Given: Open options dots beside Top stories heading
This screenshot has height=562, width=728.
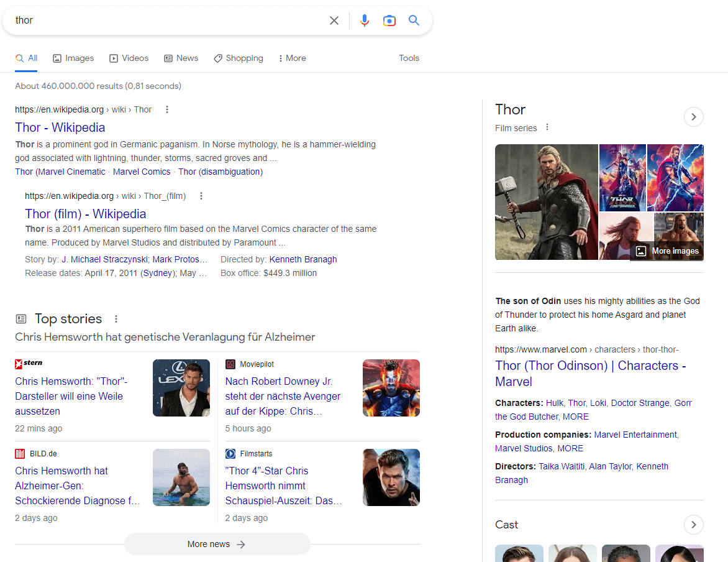Looking at the screenshot, I should (x=116, y=319).
